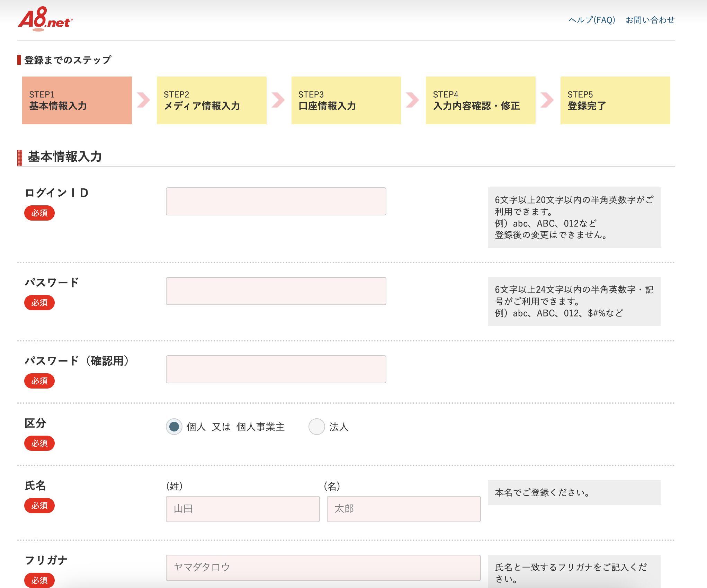Click the フリガナ label
Screen dimensions: 707x588
(x=46, y=560)
